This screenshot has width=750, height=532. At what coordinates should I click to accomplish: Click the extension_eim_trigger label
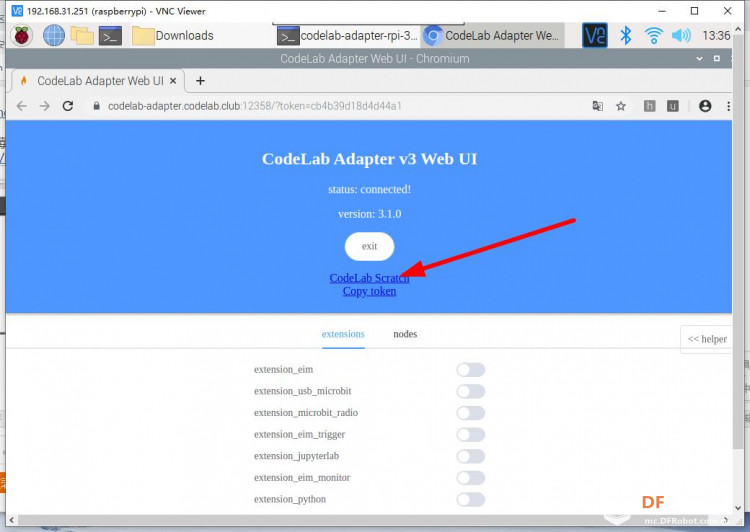pos(299,434)
